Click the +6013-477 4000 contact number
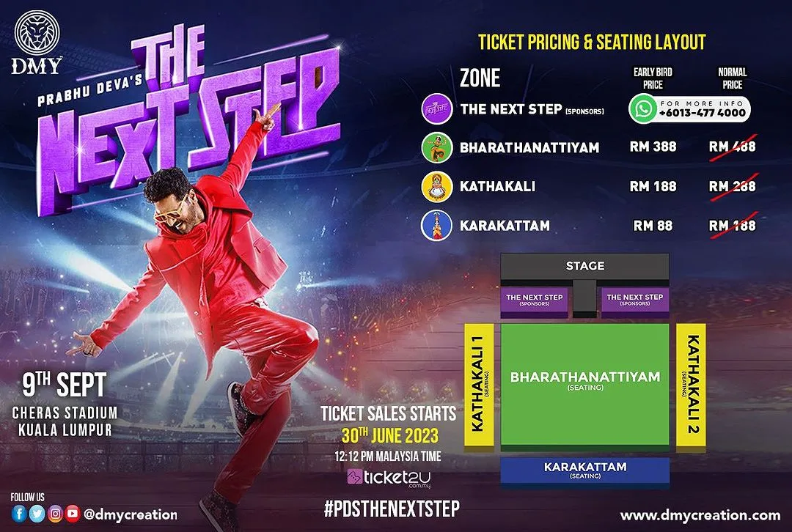The width and height of the screenshot is (792, 532). 702,113
